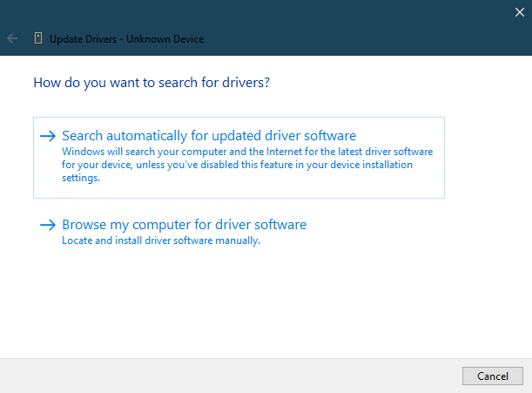Click the arrow icon beside Search automatically
532x393 pixels.
point(48,136)
